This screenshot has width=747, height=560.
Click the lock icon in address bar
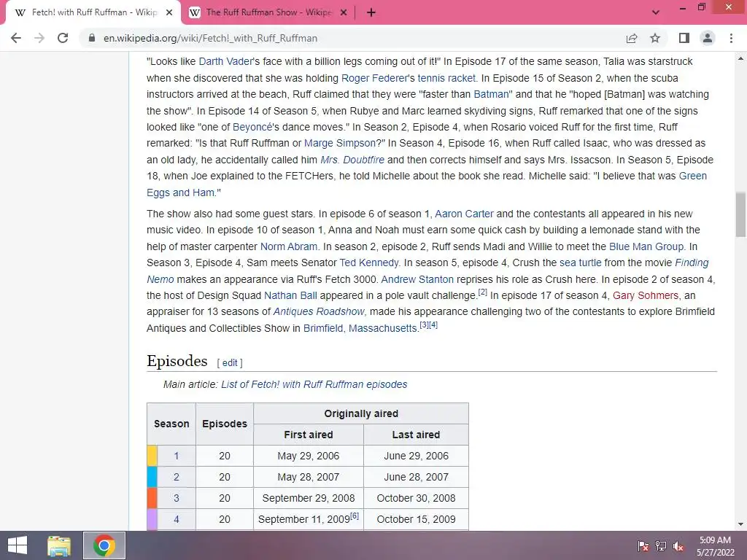pyautogui.click(x=92, y=38)
